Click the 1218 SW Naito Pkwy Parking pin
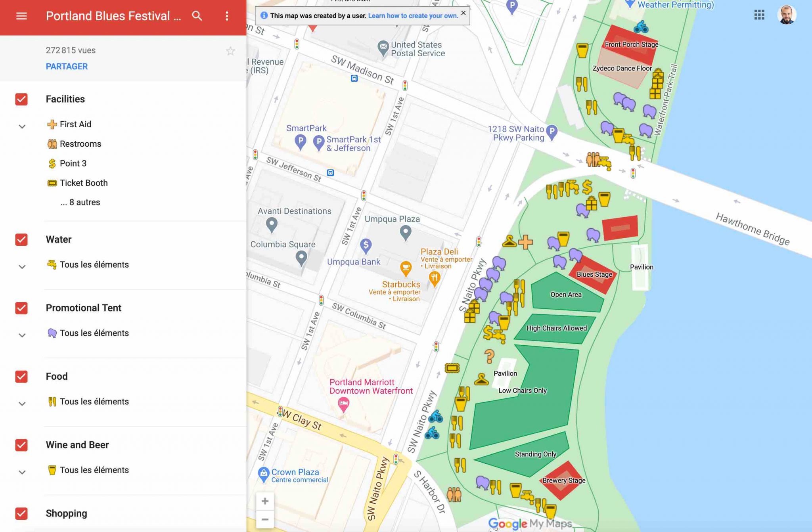812x532 pixels. point(552,132)
